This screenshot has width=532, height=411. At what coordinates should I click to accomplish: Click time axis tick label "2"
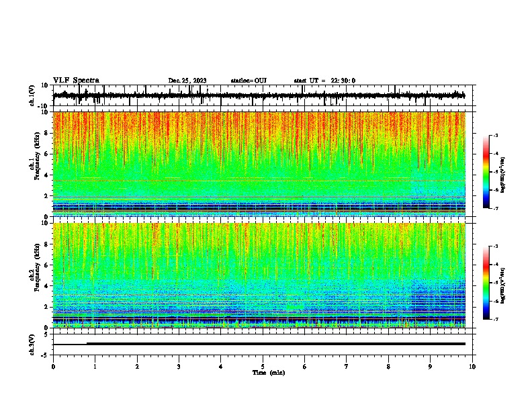[137, 367]
